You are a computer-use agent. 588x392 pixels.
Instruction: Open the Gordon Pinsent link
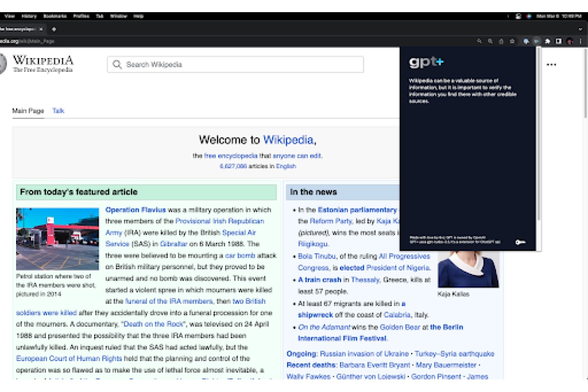tap(436, 377)
